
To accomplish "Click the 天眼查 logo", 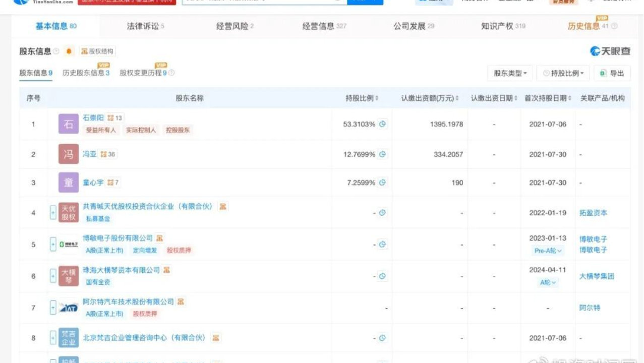I will click(610, 51).
